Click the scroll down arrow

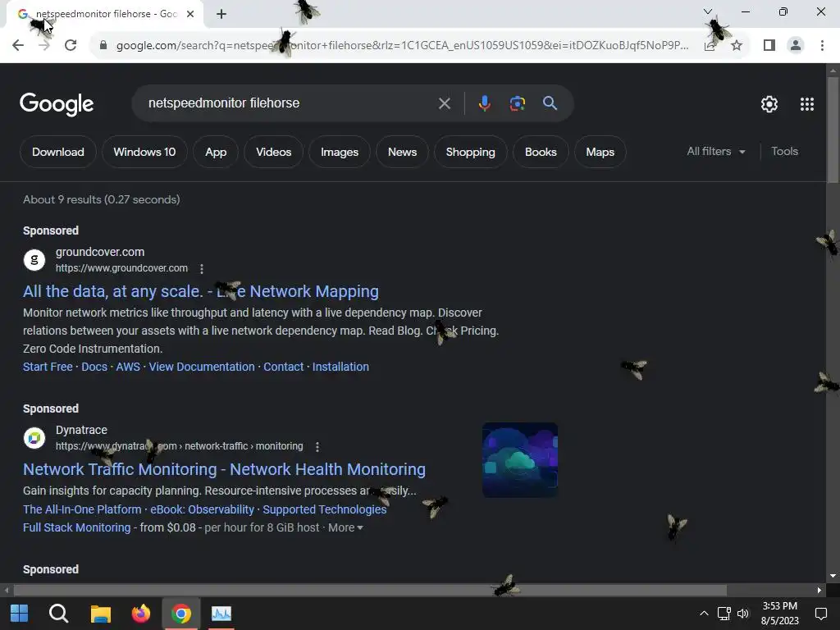833,576
